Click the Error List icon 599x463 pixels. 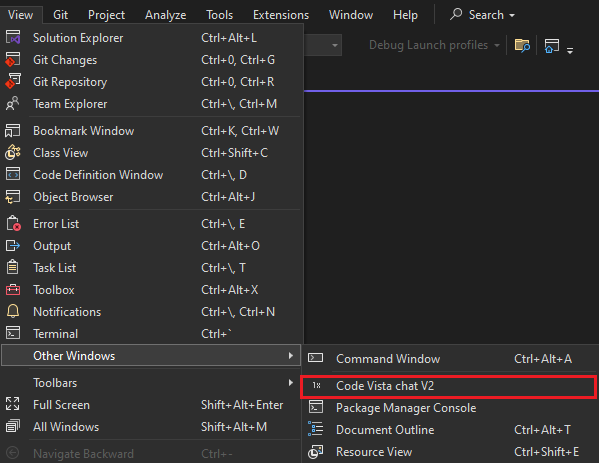click(x=13, y=223)
